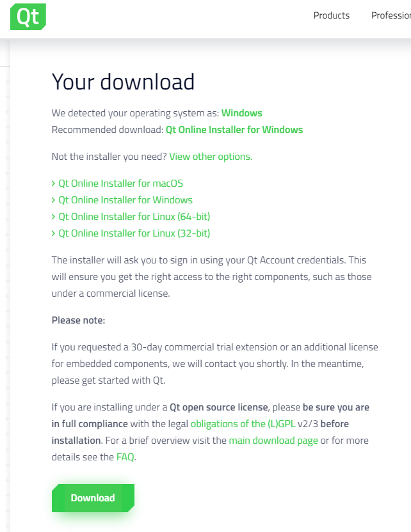Click the Please note heading text
411x532 pixels.
point(79,320)
